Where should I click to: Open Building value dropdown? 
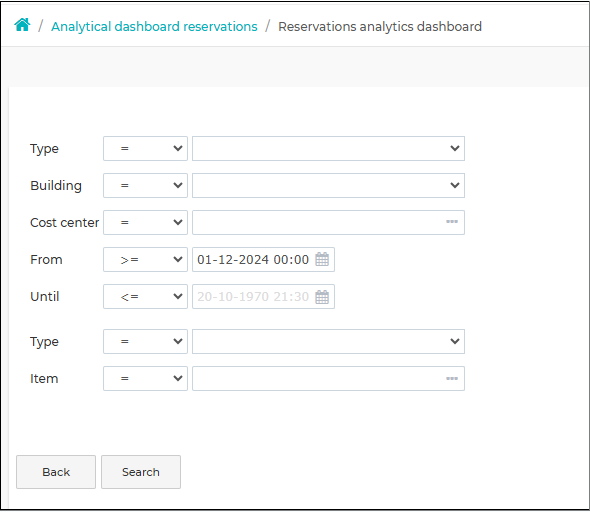(x=328, y=185)
